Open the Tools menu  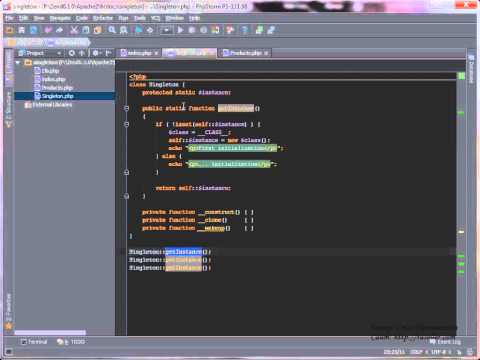pos(140,18)
